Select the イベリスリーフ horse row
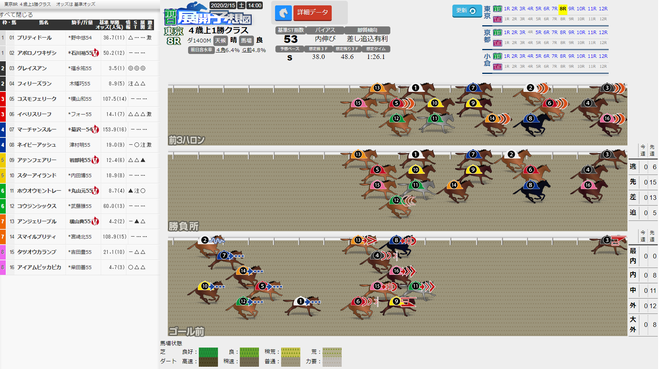 (x=79, y=114)
